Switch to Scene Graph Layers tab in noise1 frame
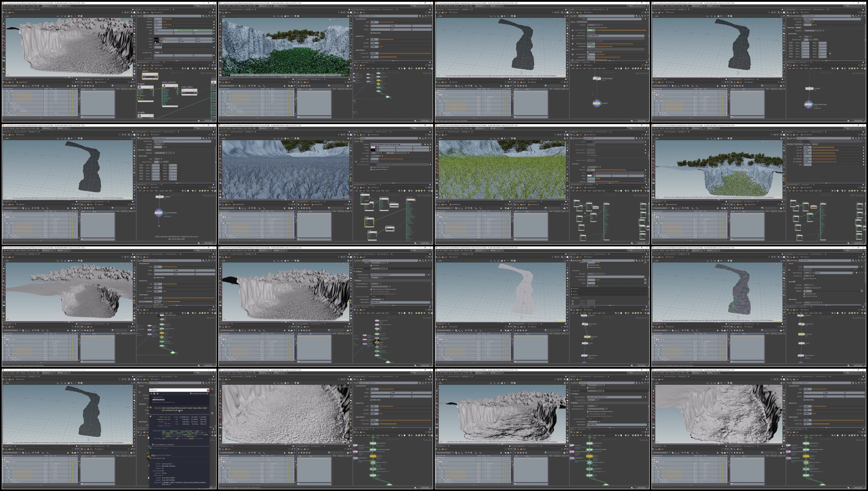 [99, 79]
